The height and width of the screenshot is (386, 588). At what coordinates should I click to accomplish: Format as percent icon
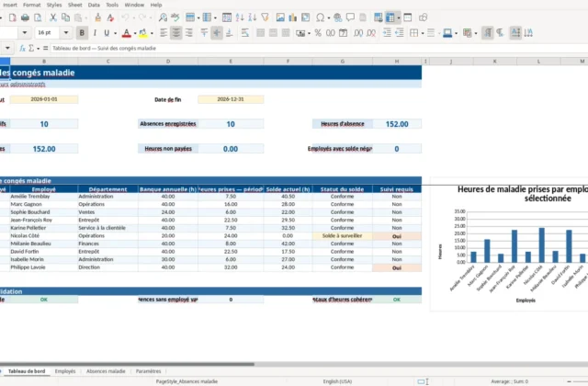tap(318, 33)
